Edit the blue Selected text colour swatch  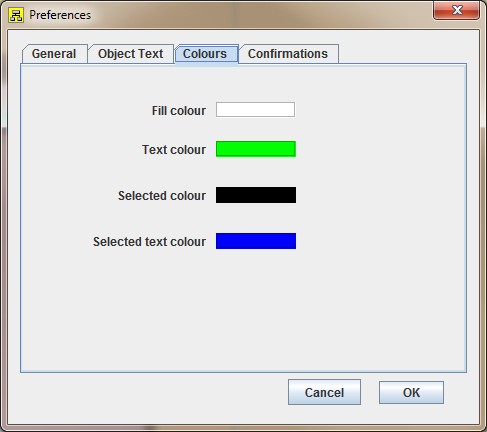point(256,241)
